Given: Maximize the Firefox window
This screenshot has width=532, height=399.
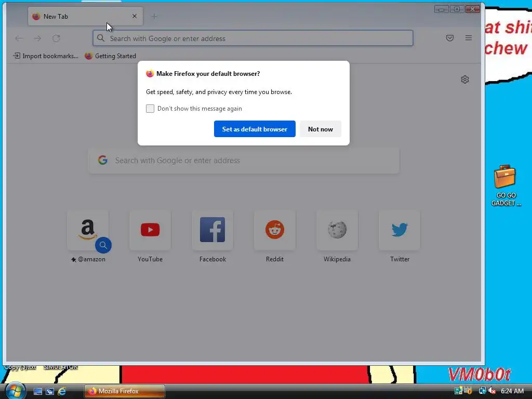Looking at the screenshot, I should [x=457, y=9].
